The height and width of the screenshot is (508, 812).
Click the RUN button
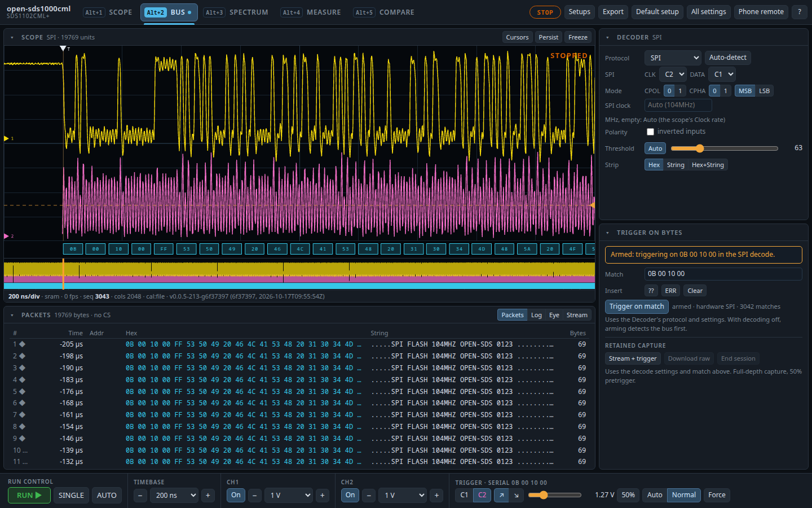pos(29,495)
